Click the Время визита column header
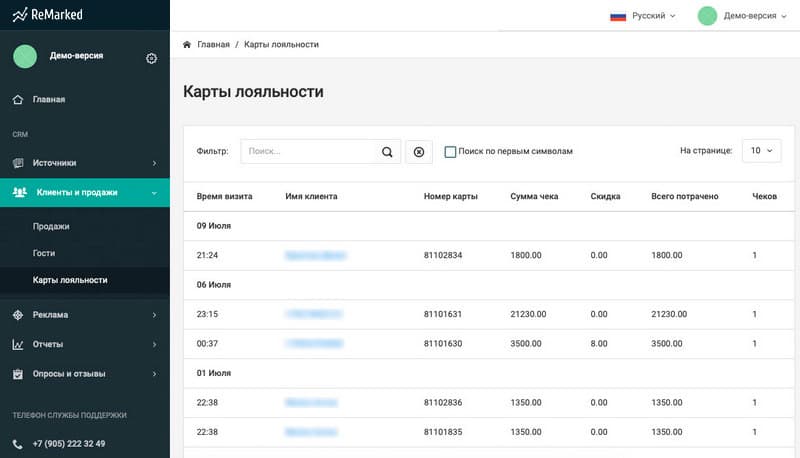This screenshot has height=458, width=800. pos(224,196)
